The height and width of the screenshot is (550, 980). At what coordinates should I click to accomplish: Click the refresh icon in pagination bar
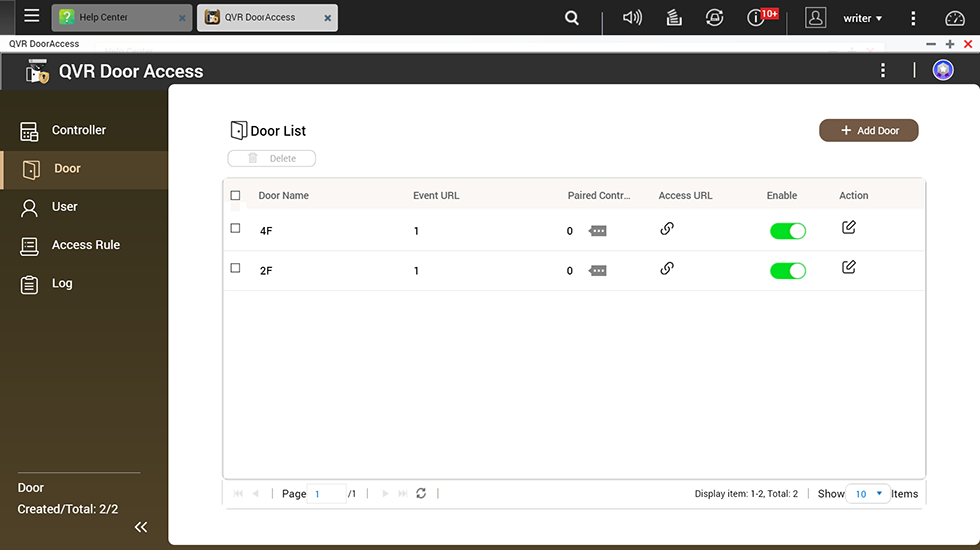coord(421,493)
